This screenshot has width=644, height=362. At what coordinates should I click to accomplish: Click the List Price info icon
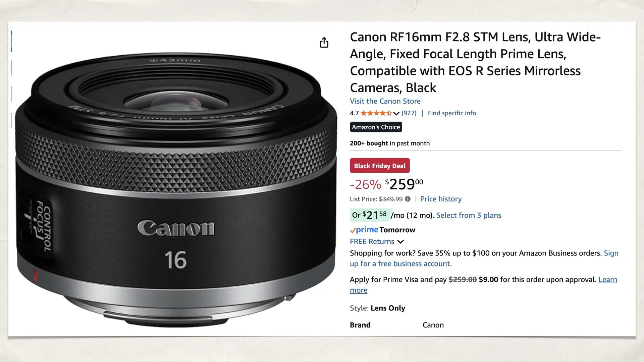pos(408,199)
